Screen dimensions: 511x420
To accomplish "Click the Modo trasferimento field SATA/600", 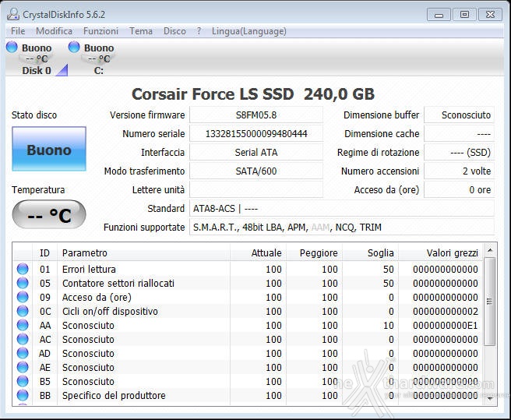I will click(x=256, y=171).
